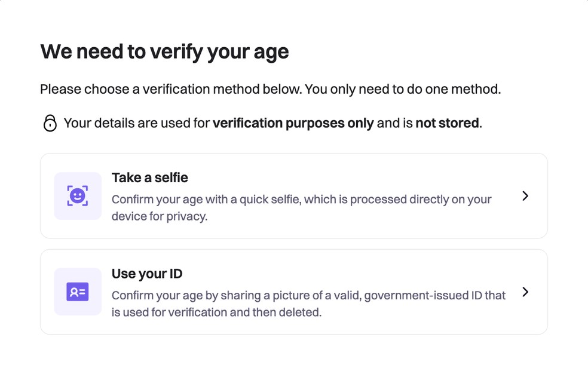Click the "We need to verify your age" heading
The height and width of the screenshot is (386, 588).
click(164, 52)
